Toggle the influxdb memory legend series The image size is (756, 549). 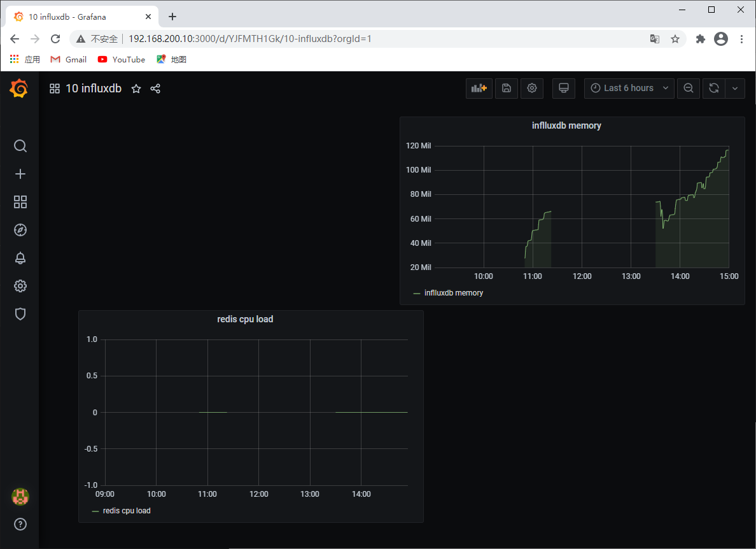453,293
